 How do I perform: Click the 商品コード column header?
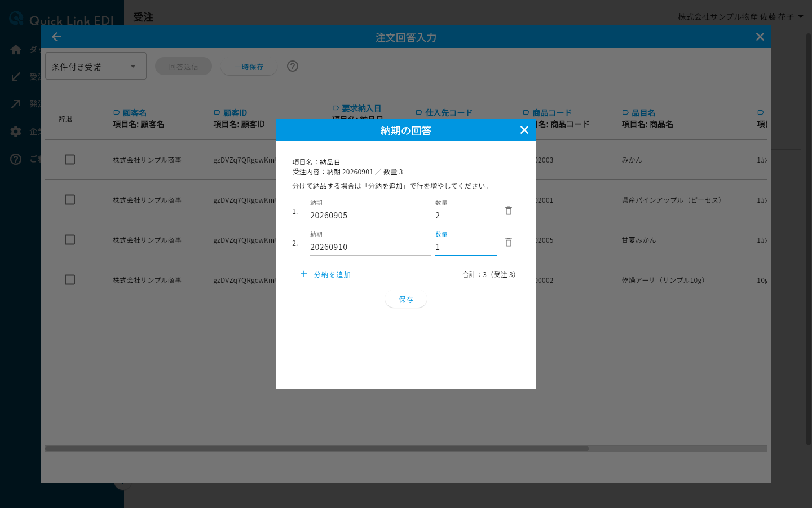[552, 113]
